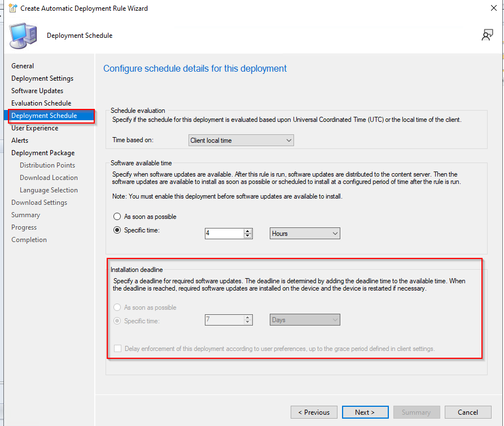Select 'As soon as possible' for software availability
The image size is (504, 426).
click(117, 216)
